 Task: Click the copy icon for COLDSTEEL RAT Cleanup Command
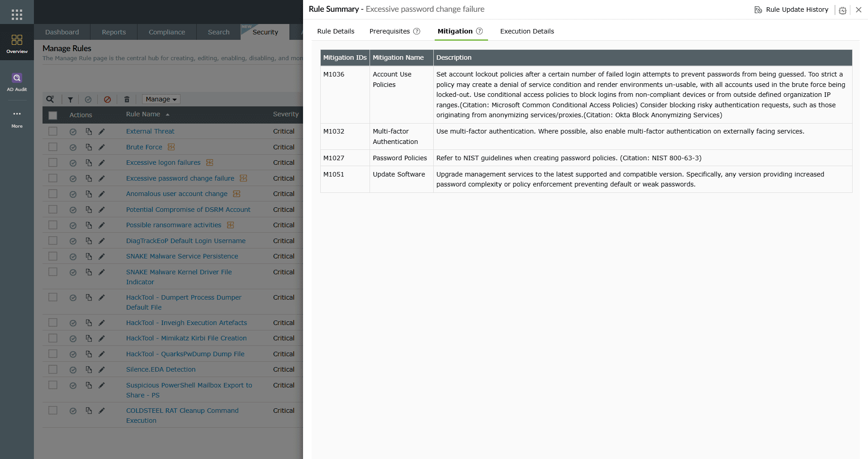89,411
